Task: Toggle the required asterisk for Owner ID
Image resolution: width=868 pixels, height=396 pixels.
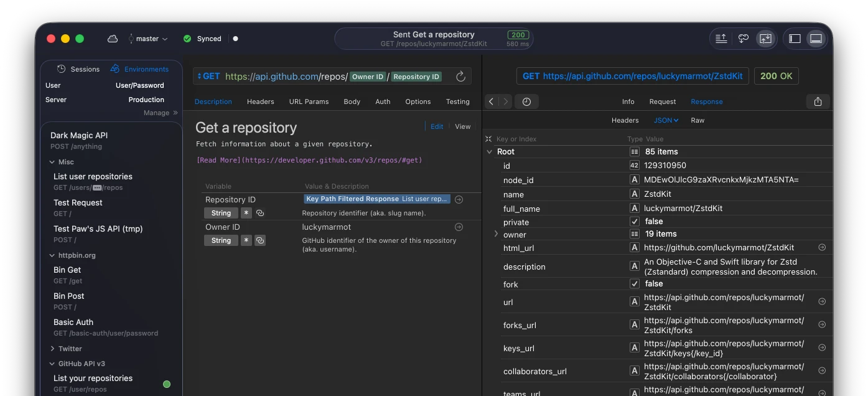Action: tap(246, 240)
